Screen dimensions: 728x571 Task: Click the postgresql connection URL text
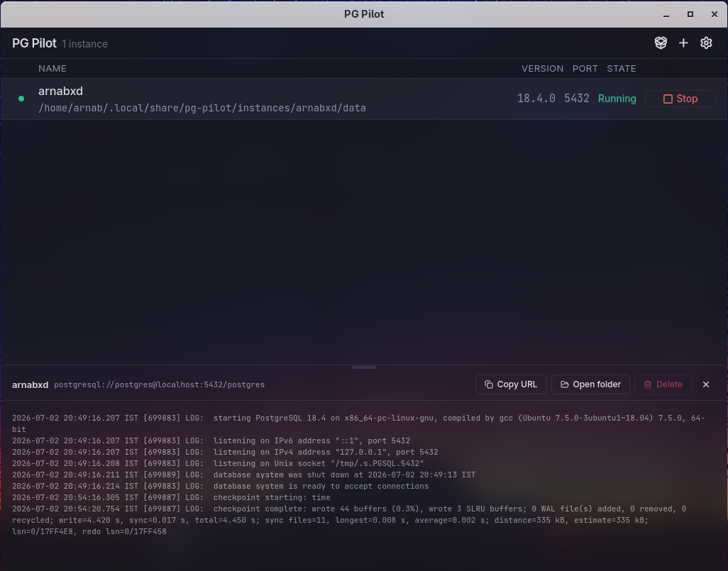[159, 385]
